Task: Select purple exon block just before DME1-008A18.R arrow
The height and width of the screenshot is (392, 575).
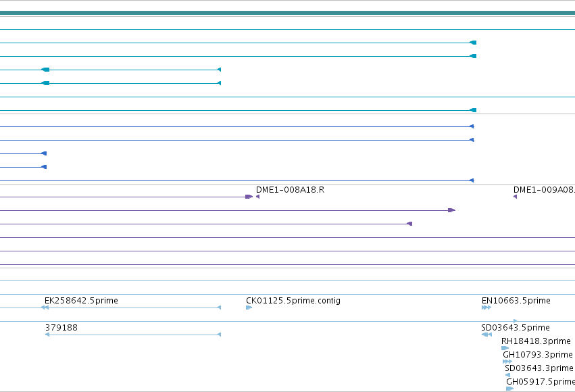Action: click(x=249, y=197)
